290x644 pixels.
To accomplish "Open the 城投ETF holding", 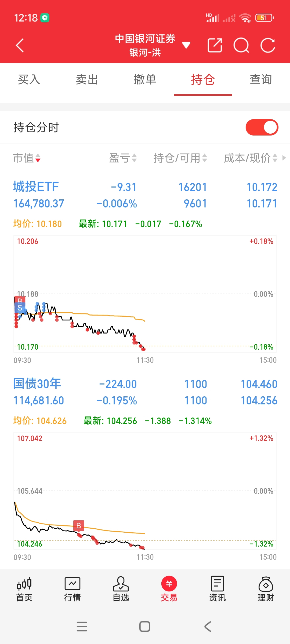I will pos(36,187).
